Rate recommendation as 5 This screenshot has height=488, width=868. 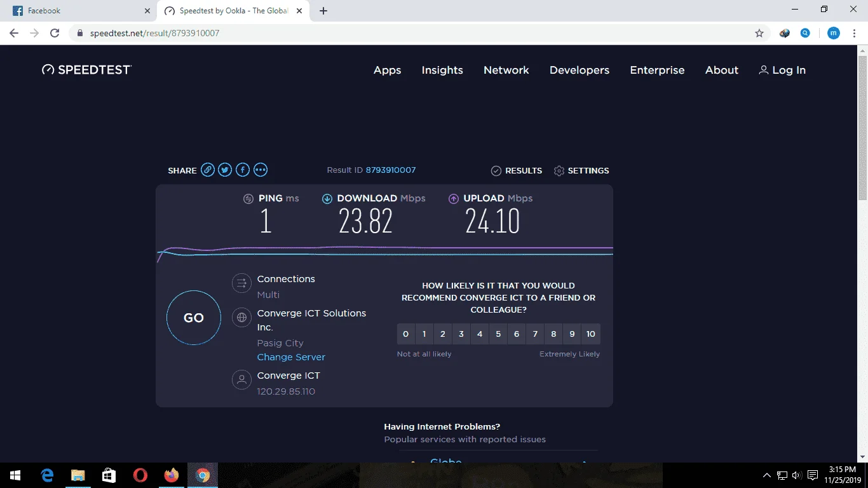tap(498, 334)
